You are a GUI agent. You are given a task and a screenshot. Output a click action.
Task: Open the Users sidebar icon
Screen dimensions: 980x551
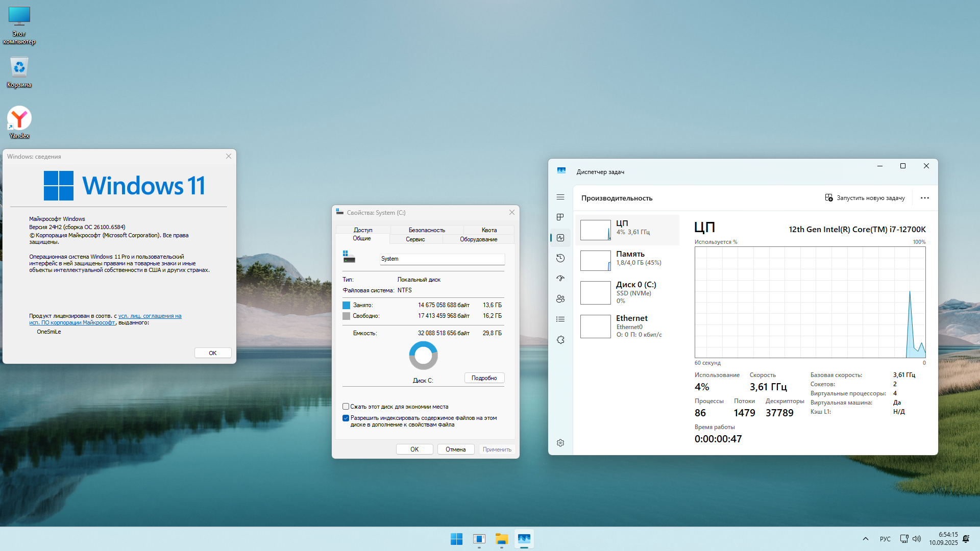click(560, 299)
